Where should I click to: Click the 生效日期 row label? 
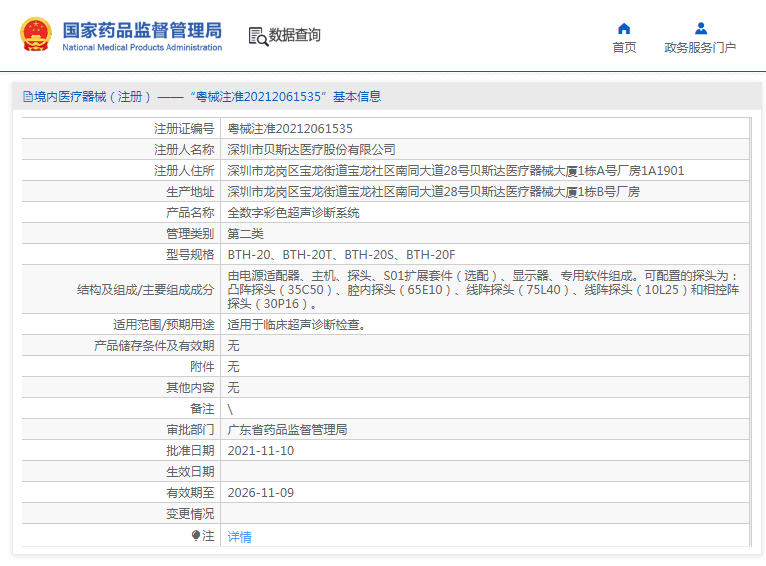(x=190, y=471)
